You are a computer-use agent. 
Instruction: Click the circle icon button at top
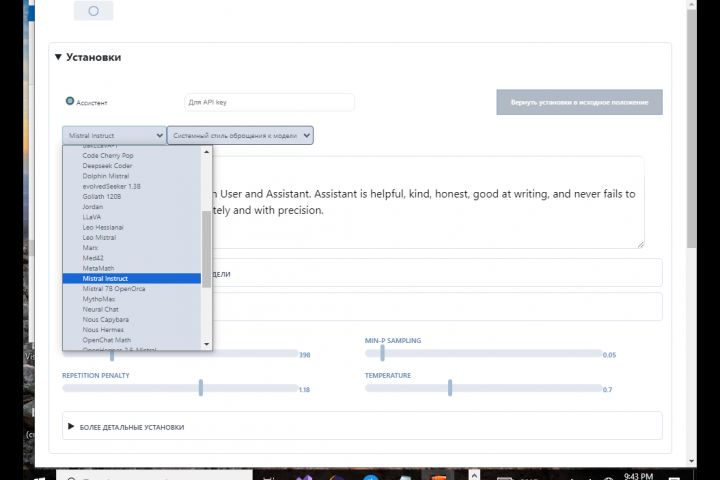(x=93, y=11)
